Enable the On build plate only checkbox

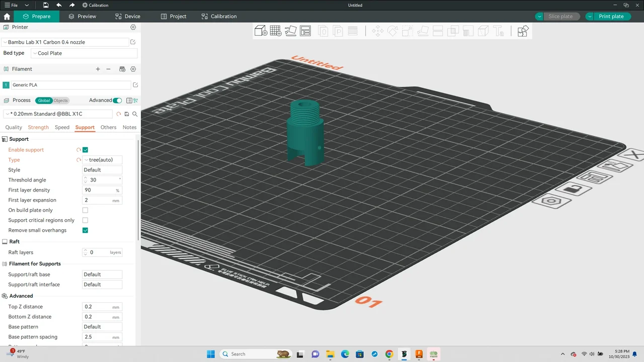pyautogui.click(x=85, y=210)
